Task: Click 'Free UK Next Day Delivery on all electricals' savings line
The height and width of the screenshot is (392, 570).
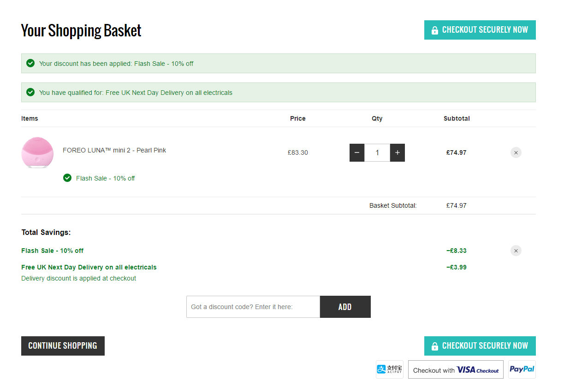Action: pyautogui.click(x=89, y=267)
